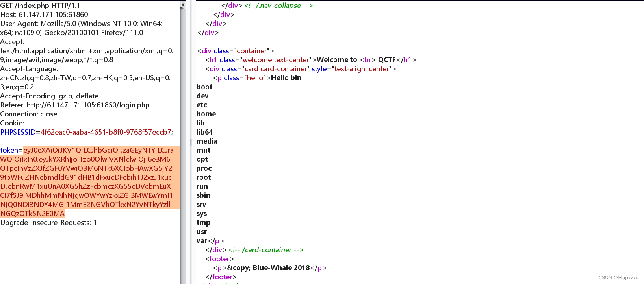Click the '&copy; Blue-Whale 2018' line
Viewport: 644px width, 284px height.
tap(270, 268)
